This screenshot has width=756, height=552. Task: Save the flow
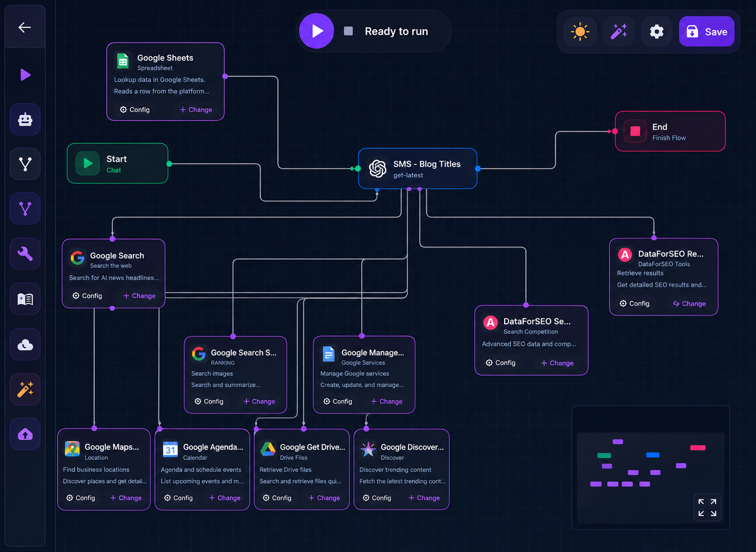[x=707, y=32]
